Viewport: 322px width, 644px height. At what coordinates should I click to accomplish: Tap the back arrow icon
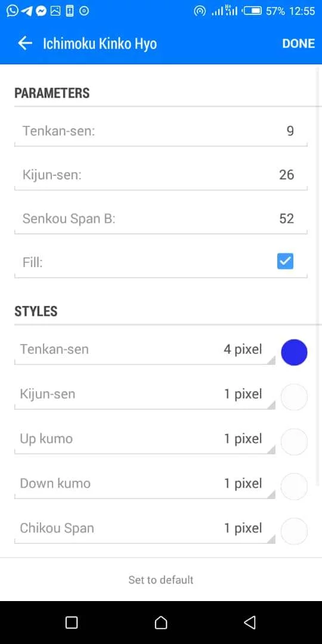(x=25, y=43)
